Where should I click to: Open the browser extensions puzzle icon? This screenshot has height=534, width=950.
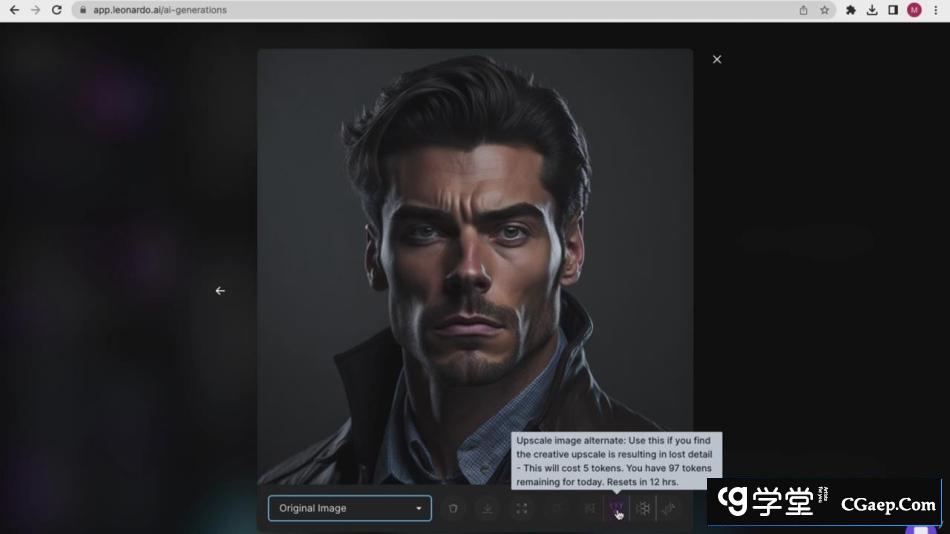[x=851, y=10]
